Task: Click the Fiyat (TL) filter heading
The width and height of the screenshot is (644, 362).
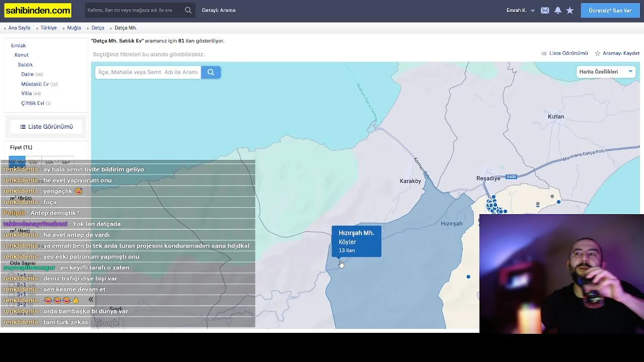Action: [21, 147]
